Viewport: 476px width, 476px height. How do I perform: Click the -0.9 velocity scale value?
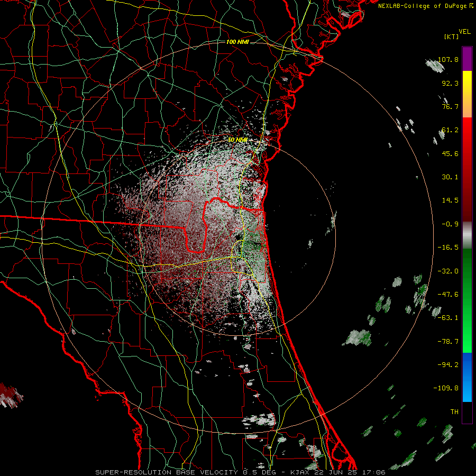(x=450, y=224)
